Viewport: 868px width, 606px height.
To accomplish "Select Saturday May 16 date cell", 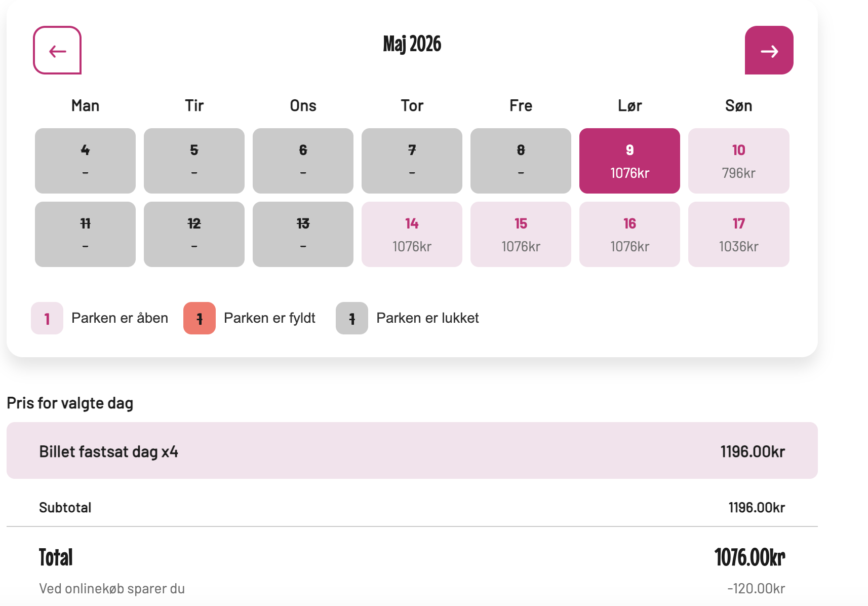I will pos(629,234).
